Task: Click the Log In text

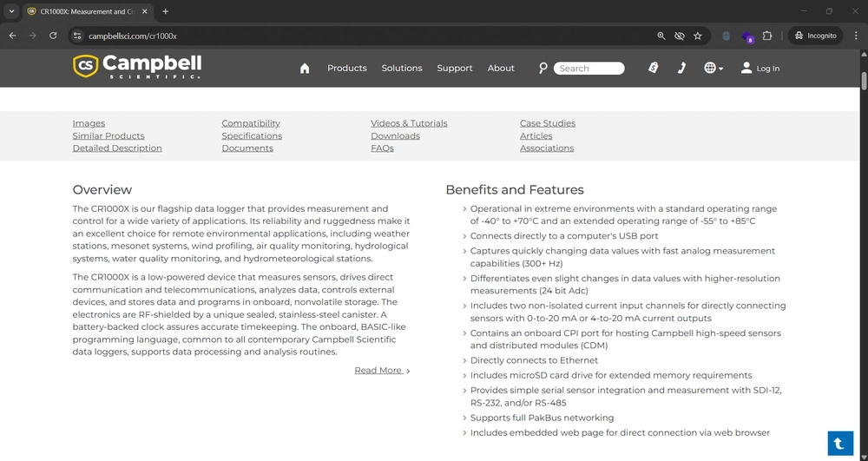Action: click(768, 69)
